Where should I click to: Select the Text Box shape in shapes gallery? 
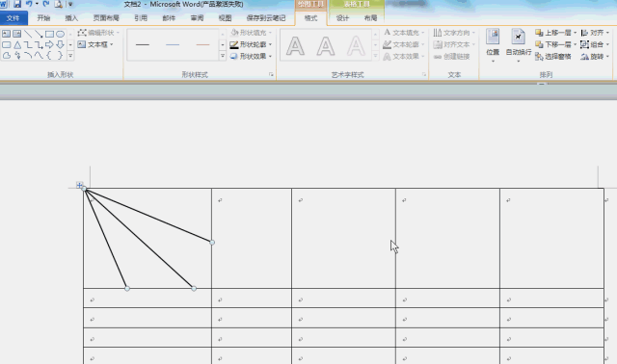coord(7,34)
